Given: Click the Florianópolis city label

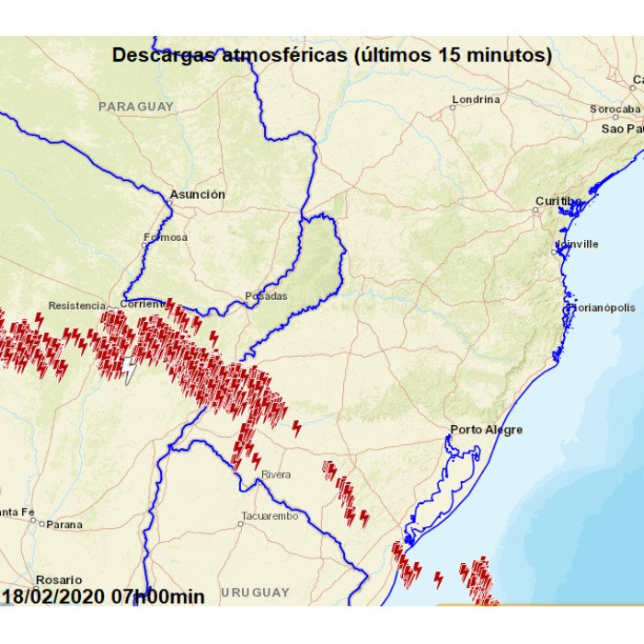Looking at the screenshot, I should (x=603, y=308).
